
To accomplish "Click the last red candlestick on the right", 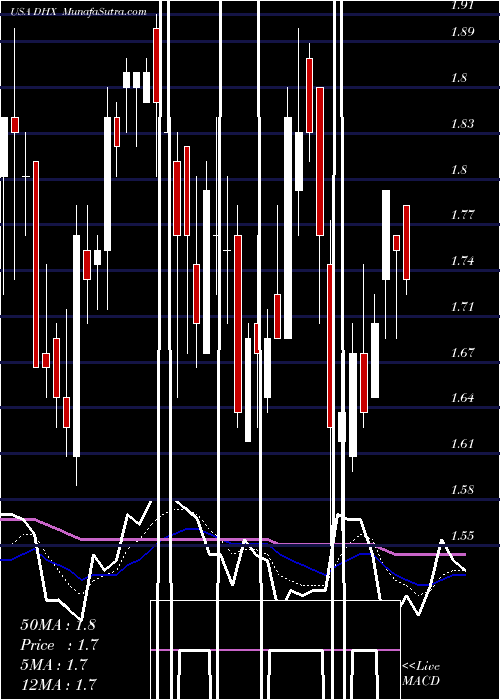I will click(406, 242).
